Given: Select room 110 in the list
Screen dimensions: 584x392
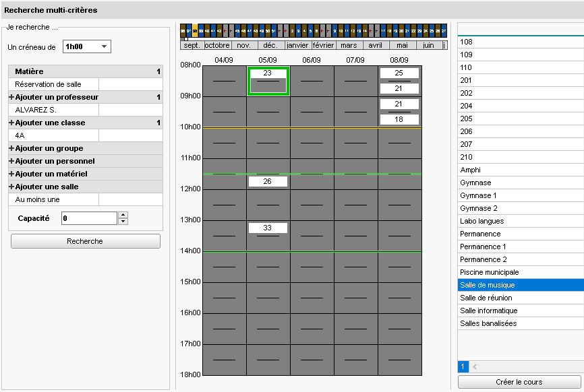Looking at the screenshot, I should pyautogui.click(x=521, y=67).
